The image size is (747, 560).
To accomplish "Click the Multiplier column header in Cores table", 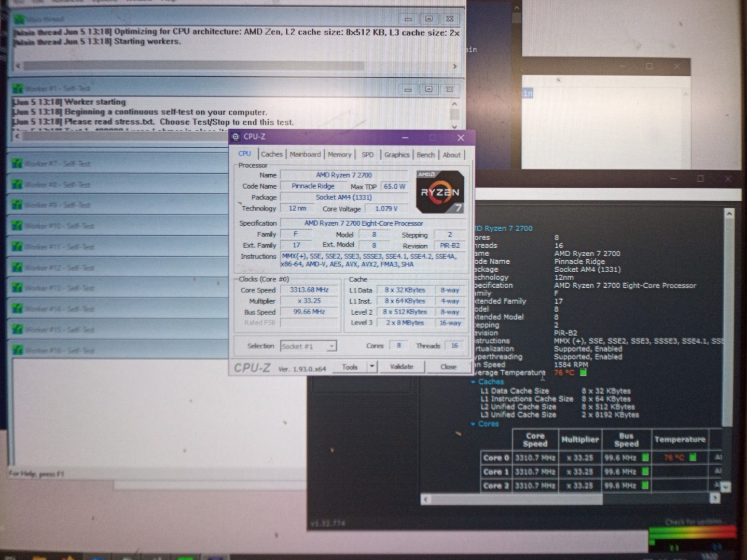I will 580,440.
